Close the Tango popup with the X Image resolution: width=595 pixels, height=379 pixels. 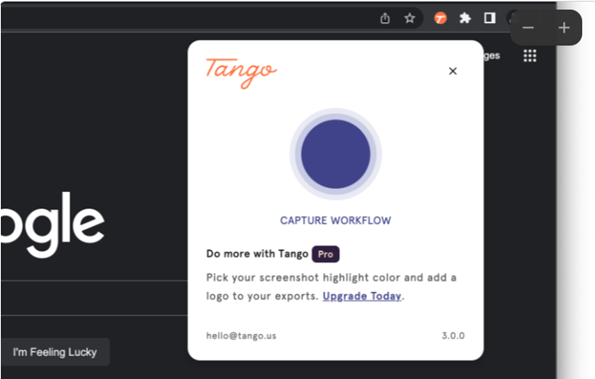(453, 71)
